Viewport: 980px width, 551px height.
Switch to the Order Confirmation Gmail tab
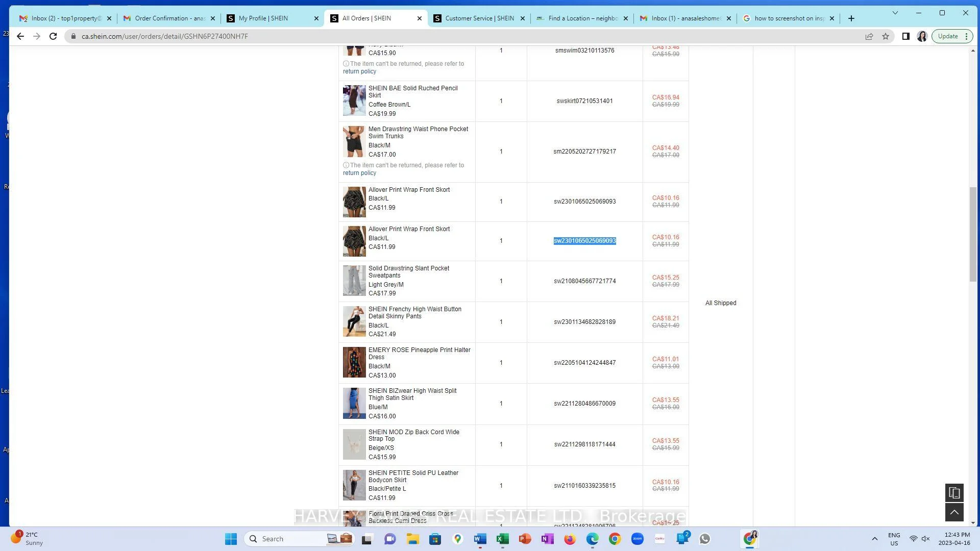[170, 18]
